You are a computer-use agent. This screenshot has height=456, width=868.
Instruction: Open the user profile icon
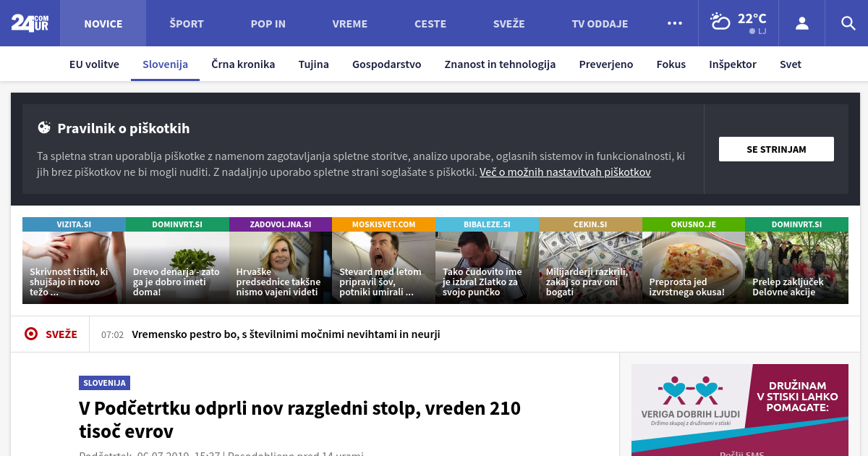801,23
